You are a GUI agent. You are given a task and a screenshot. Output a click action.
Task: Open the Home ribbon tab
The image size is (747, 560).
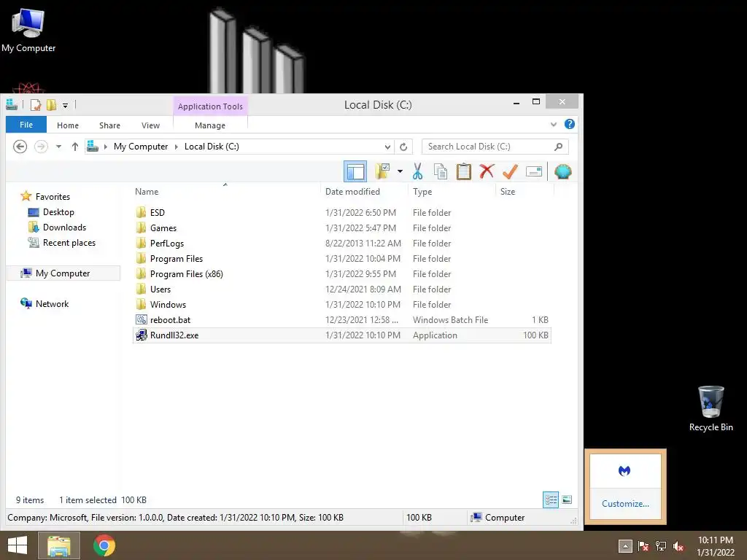(x=68, y=125)
